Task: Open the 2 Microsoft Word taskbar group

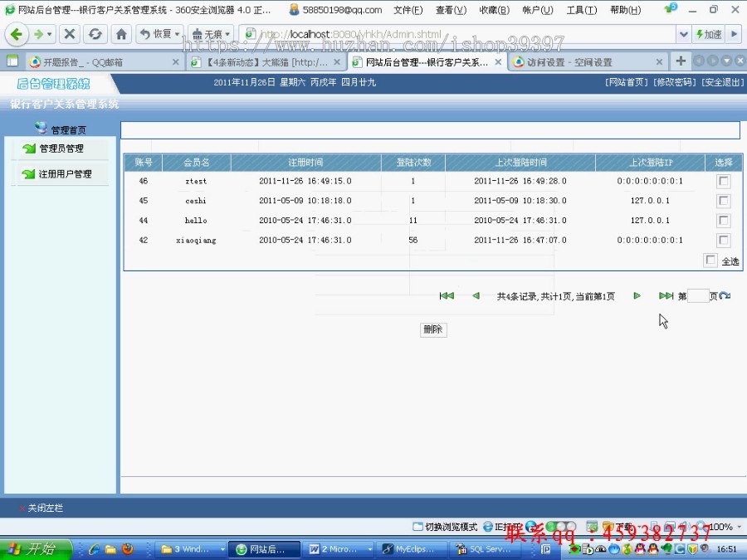Action: point(339,549)
